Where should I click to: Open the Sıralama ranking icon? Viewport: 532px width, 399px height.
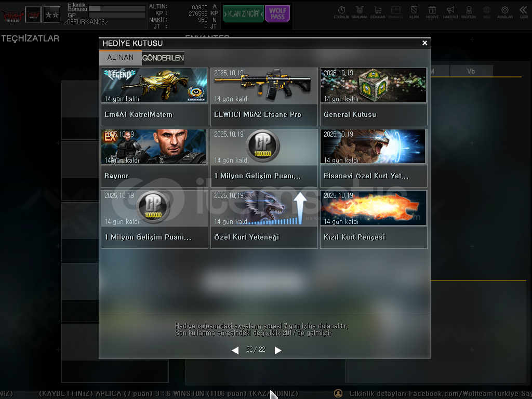point(360,12)
